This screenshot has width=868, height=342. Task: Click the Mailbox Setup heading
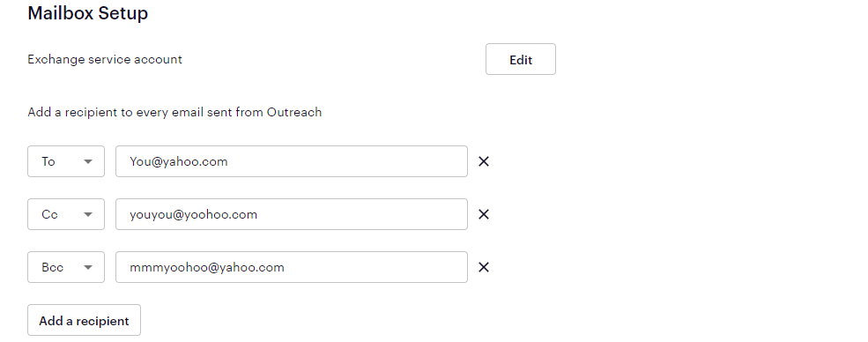point(88,12)
